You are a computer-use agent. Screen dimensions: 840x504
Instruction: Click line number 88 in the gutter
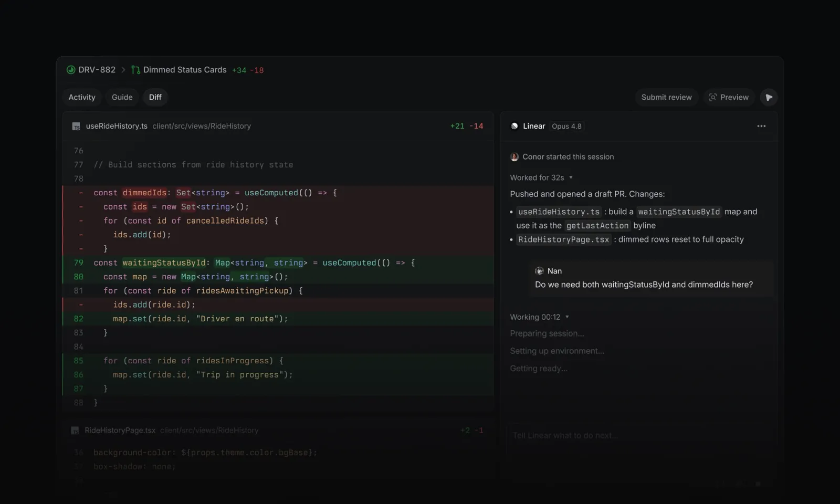(x=79, y=403)
